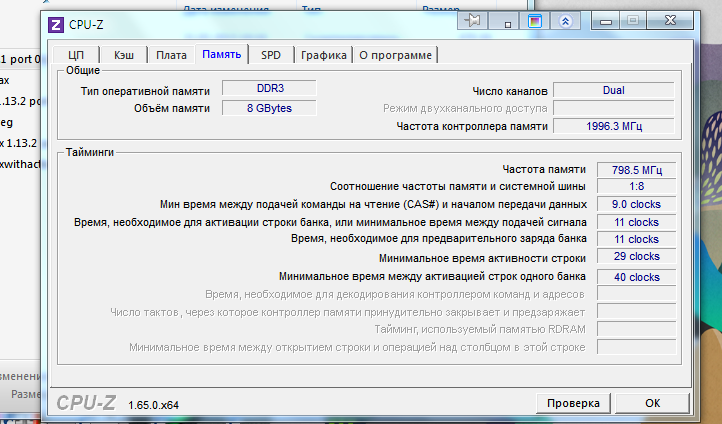
Task: Click the 29 clocks value
Action: (x=636, y=256)
